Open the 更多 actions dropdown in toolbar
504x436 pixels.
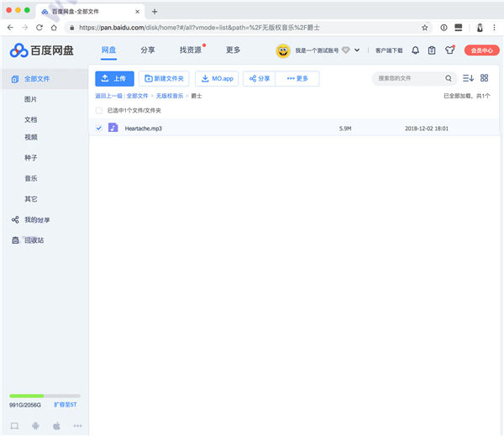[x=297, y=79]
